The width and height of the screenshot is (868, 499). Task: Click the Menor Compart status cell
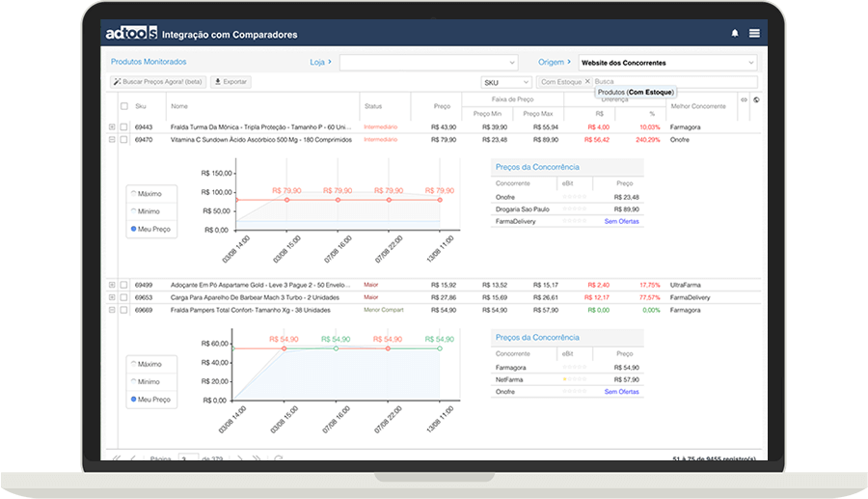[384, 310]
